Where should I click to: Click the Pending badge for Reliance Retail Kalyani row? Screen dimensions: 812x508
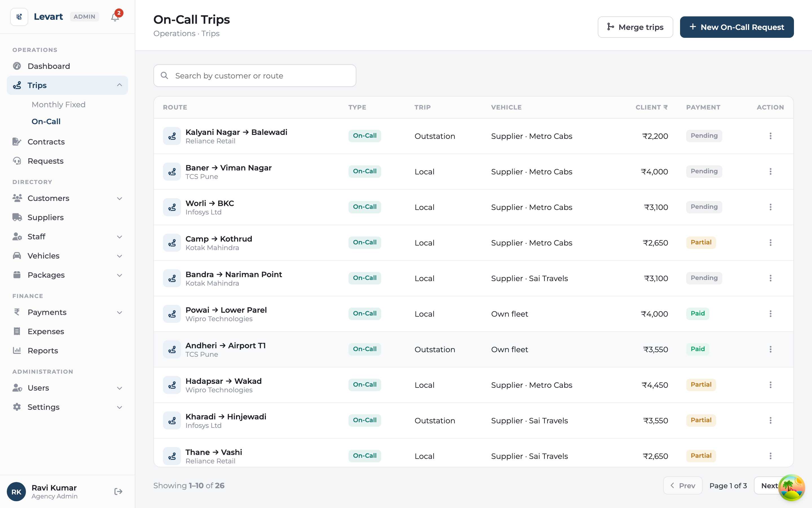(704, 136)
